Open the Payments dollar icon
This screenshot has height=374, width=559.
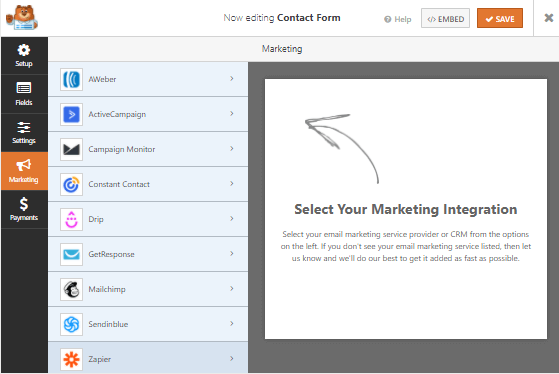point(24,204)
